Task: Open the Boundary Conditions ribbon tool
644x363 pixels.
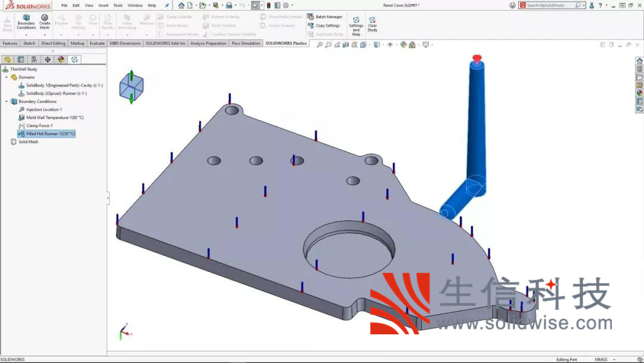Action: pyautogui.click(x=26, y=21)
